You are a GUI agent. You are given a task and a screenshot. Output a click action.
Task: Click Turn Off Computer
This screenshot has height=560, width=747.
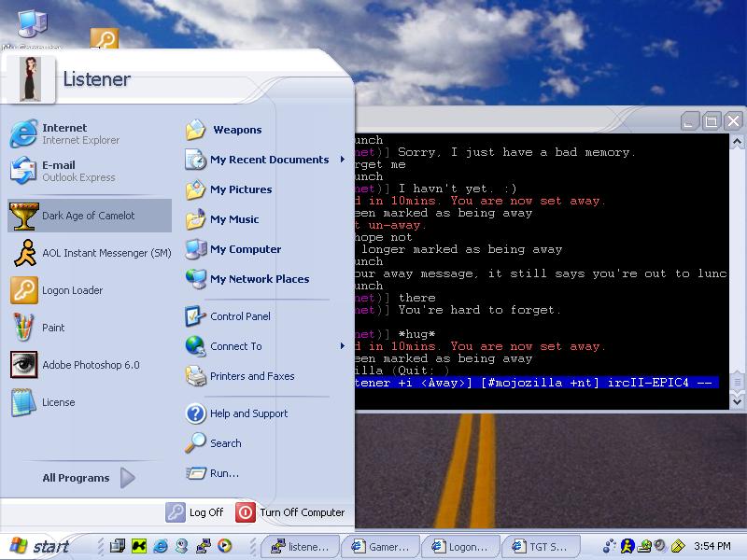(290, 512)
